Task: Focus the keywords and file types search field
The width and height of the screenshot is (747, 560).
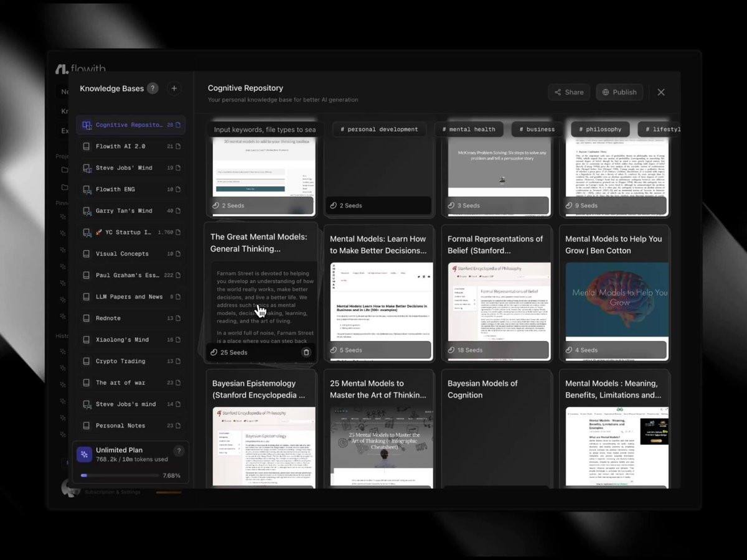Action: pos(264,129)
